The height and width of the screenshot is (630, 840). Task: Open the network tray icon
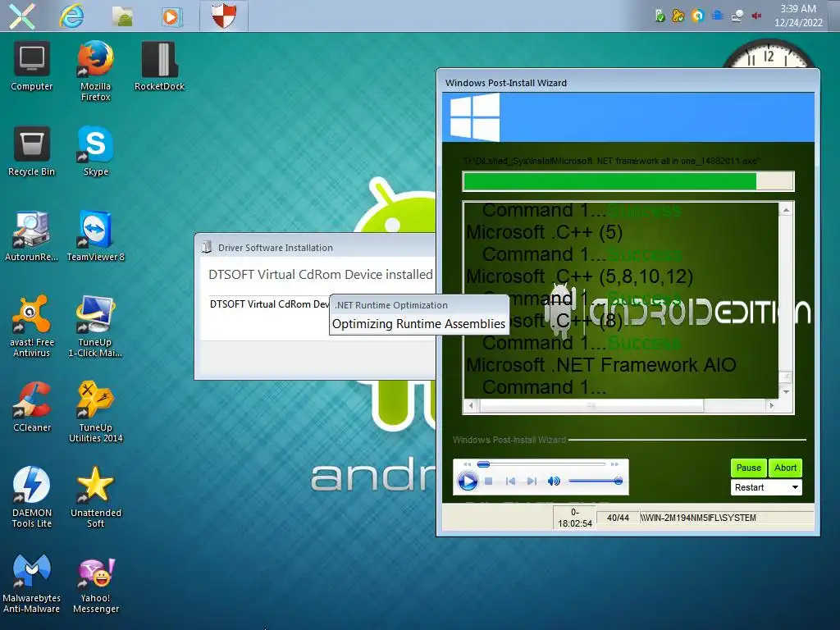click(737, 16)
